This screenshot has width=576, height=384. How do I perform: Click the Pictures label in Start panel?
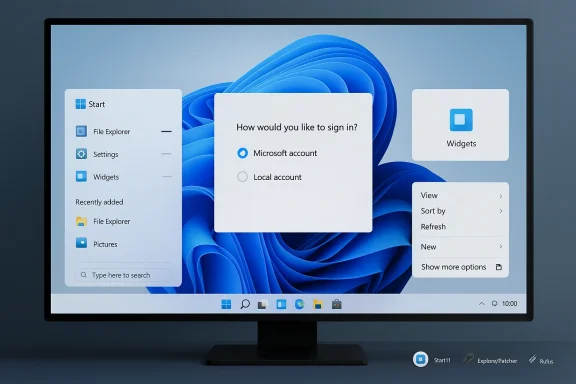105,244
